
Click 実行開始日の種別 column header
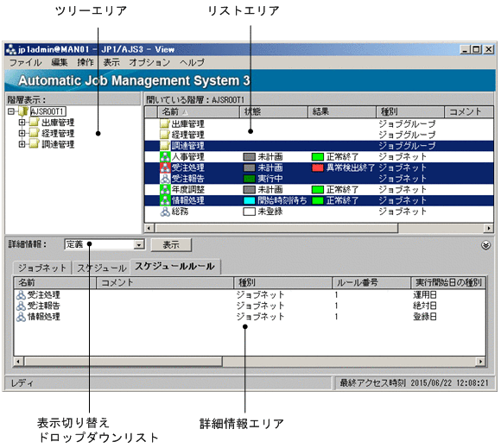[448, 282]
